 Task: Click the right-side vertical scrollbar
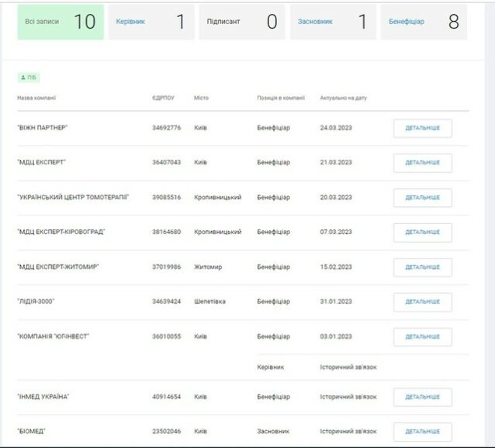point(490,224)
